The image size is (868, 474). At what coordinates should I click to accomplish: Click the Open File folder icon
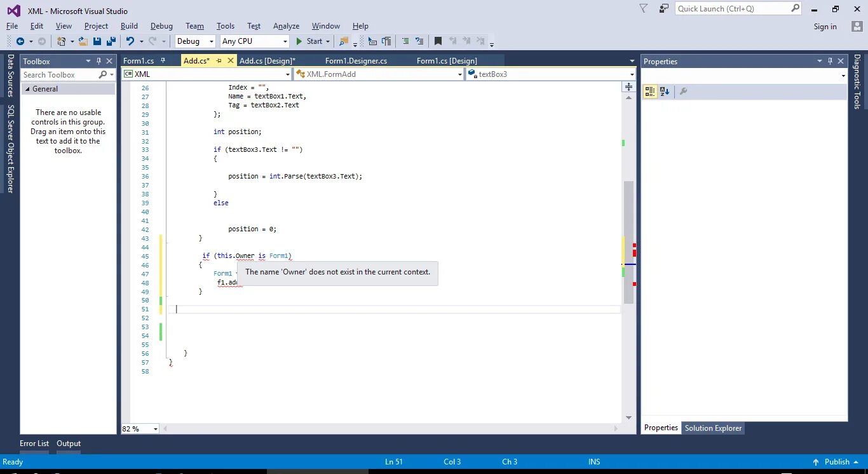click(83, 41)
